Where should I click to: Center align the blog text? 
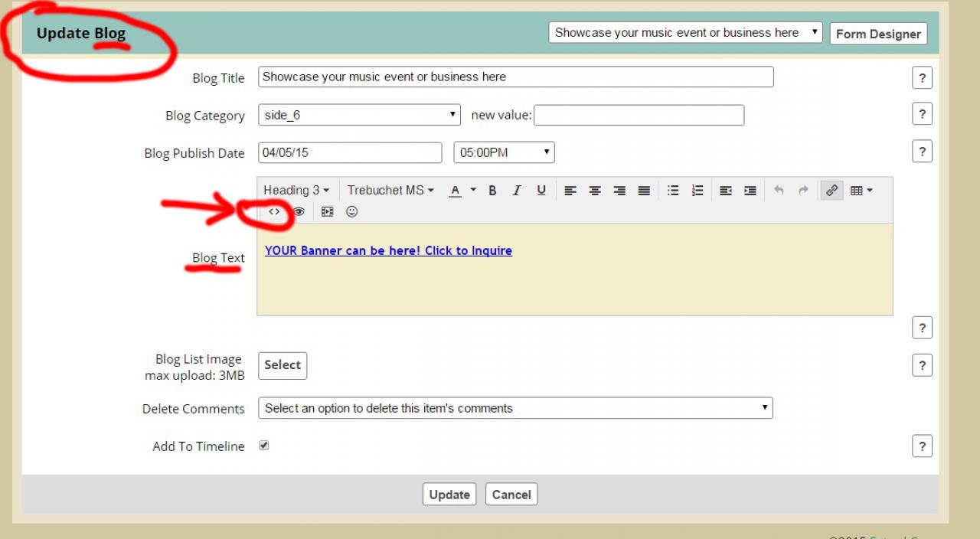click(595, 191)
